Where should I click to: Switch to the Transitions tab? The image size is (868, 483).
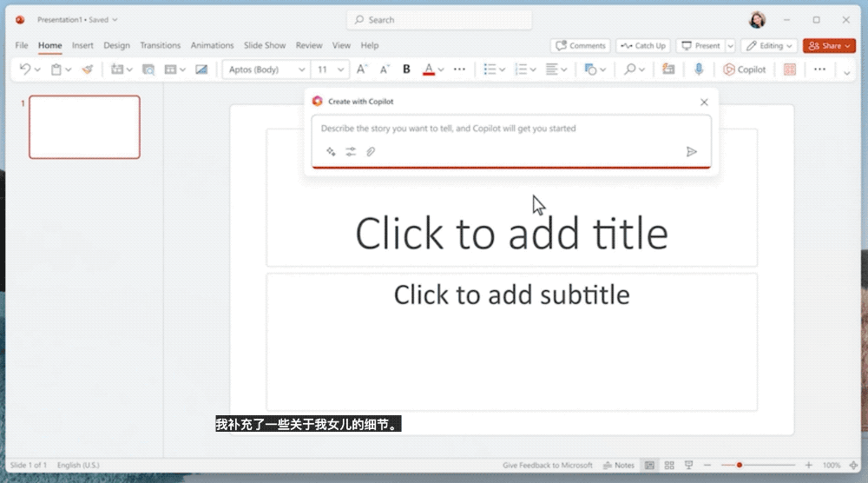tap(160, 45)
